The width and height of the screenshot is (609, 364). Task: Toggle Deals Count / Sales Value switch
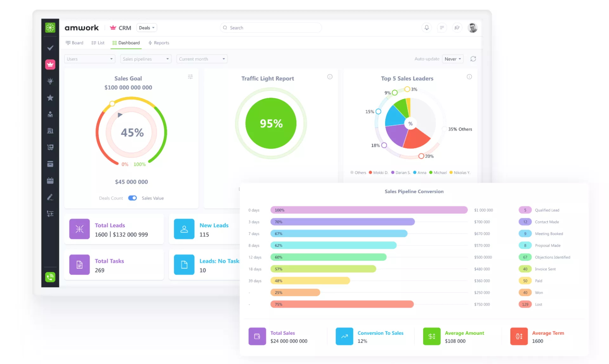tap(132, 198)
